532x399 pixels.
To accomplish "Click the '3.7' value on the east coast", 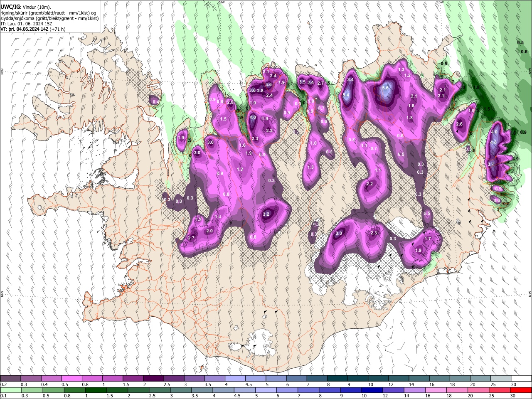I will click(491, 164).
